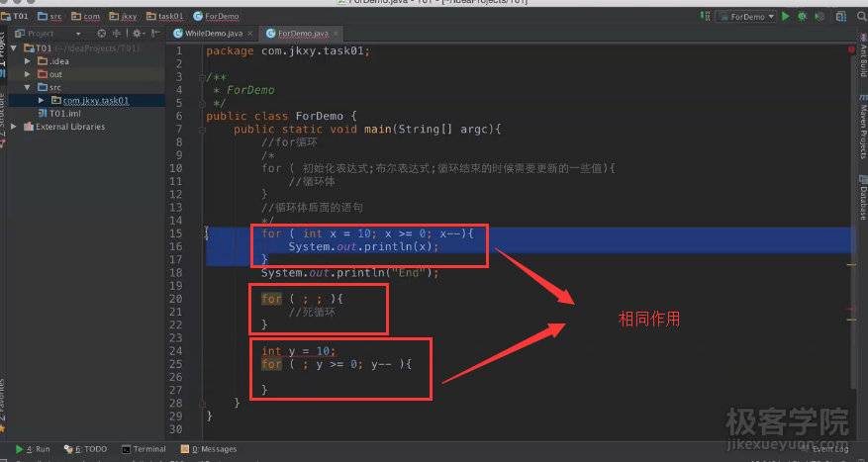Collapse the src folder
The height and width of the screenshot is (462, 868).
27,87
